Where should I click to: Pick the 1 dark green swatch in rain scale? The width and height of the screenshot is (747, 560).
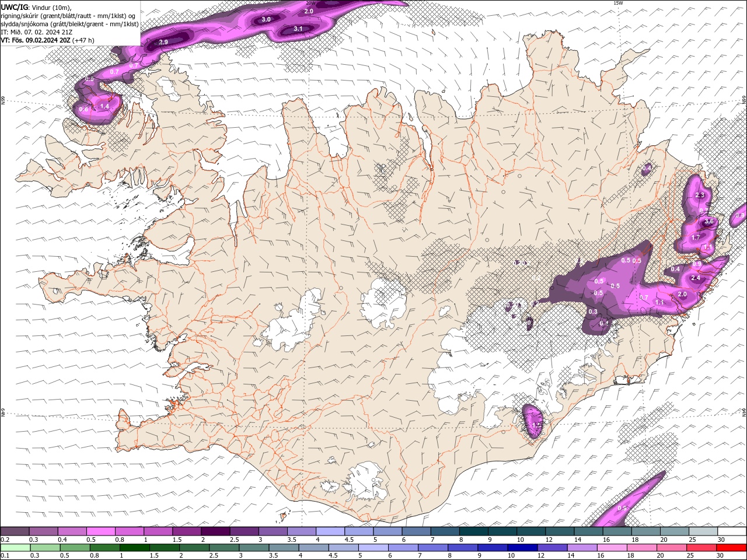click(x=135, y=548)
